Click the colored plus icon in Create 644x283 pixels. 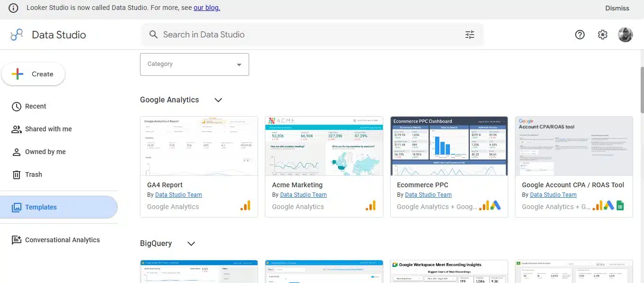pos(18,74)
